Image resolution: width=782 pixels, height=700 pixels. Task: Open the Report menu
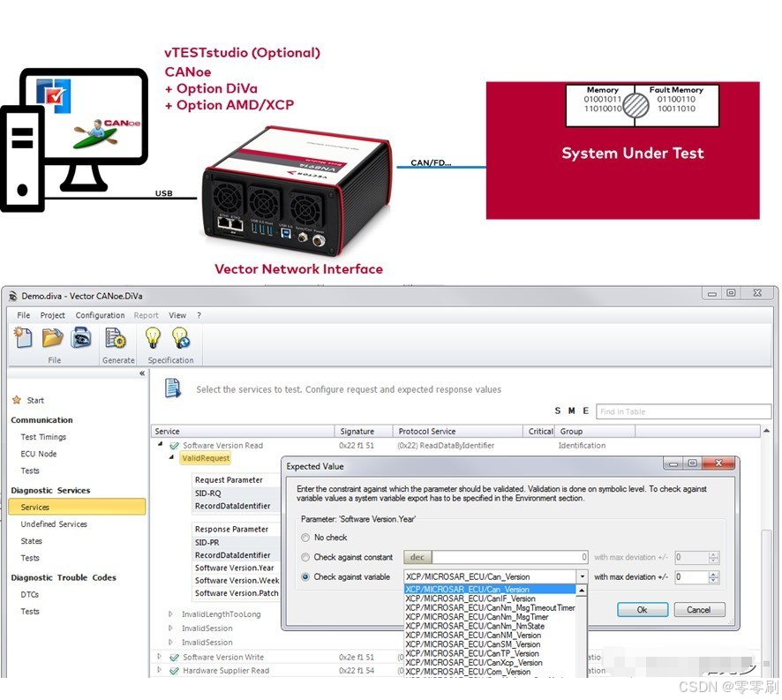coord(146,315)
